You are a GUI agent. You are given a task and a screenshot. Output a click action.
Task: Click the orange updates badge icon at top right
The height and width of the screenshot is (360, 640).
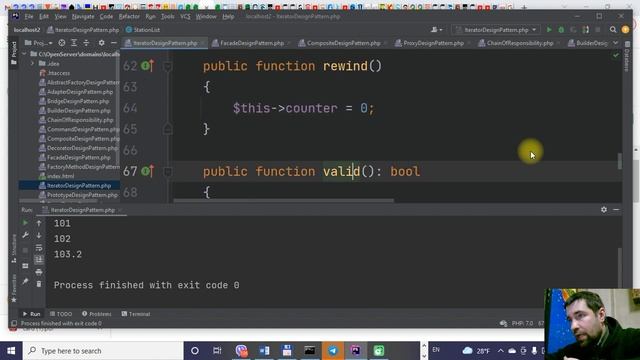pyautogui.click(x=625, y=30)
